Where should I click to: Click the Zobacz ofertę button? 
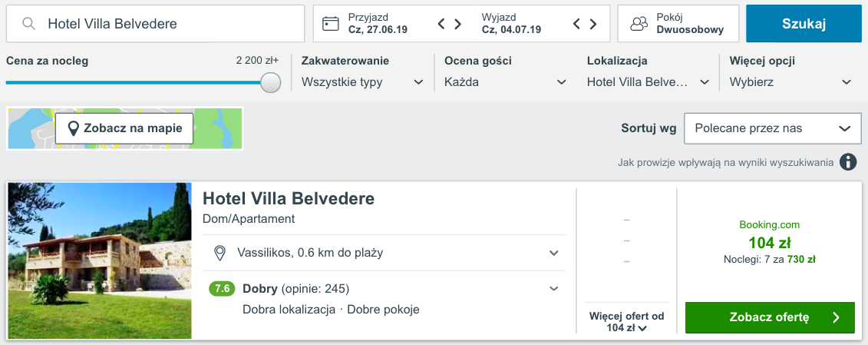[770, 317]
